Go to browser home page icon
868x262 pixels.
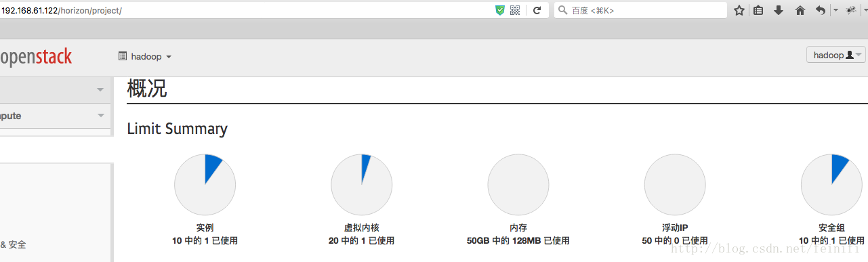tap(800, 10)
